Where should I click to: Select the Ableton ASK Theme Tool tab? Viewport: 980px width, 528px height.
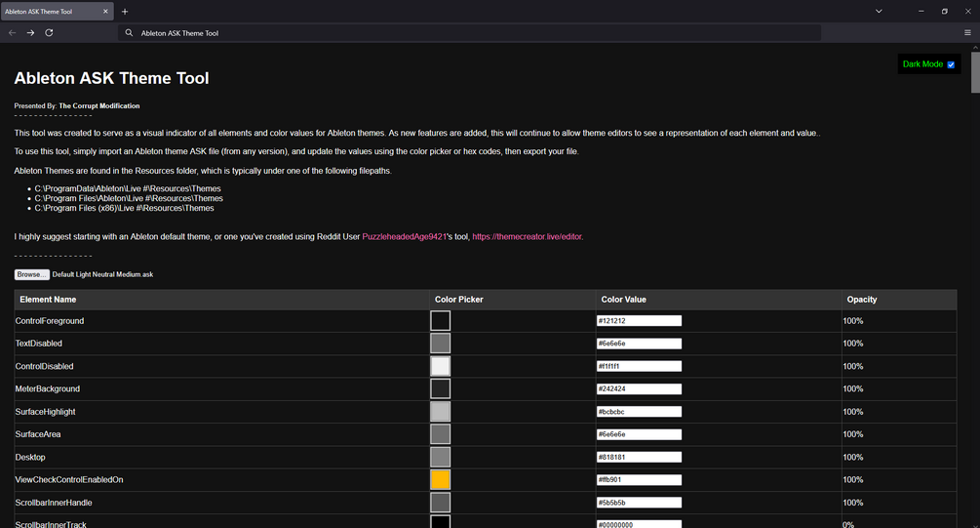coord(57,12)
